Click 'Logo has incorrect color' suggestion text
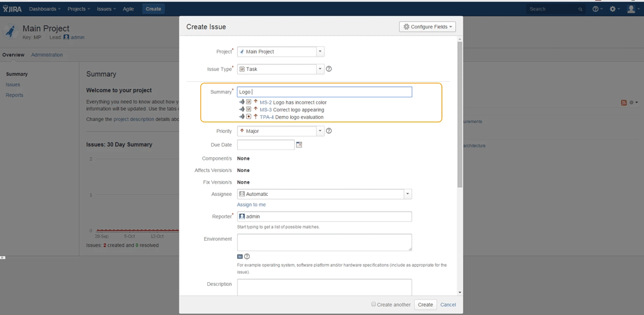644x315 pixels. coord(300,102)
